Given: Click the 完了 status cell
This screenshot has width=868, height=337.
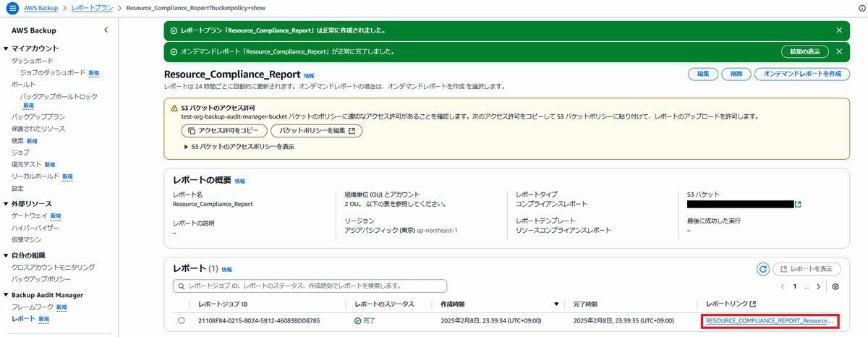Looking at the screenshot, I should [365, 320].
